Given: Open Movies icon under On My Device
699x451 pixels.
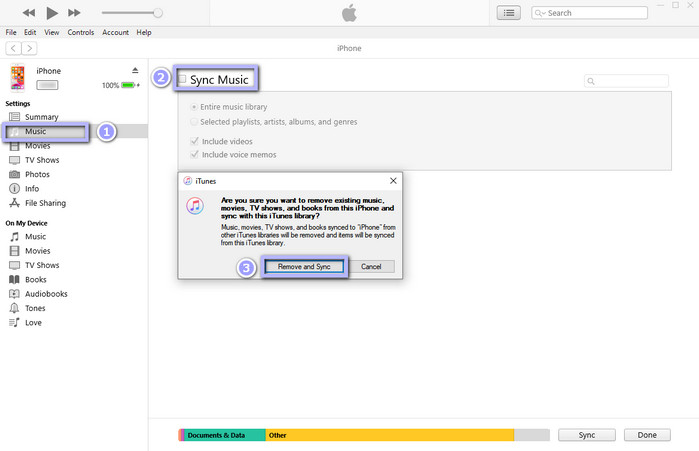Looking at the screenshot, I should [x=15, y=251].
